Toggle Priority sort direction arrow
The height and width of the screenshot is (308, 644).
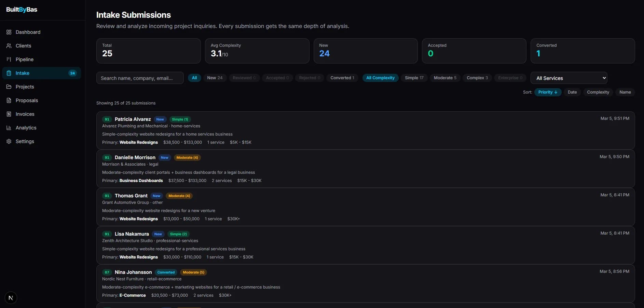(556, 92)
